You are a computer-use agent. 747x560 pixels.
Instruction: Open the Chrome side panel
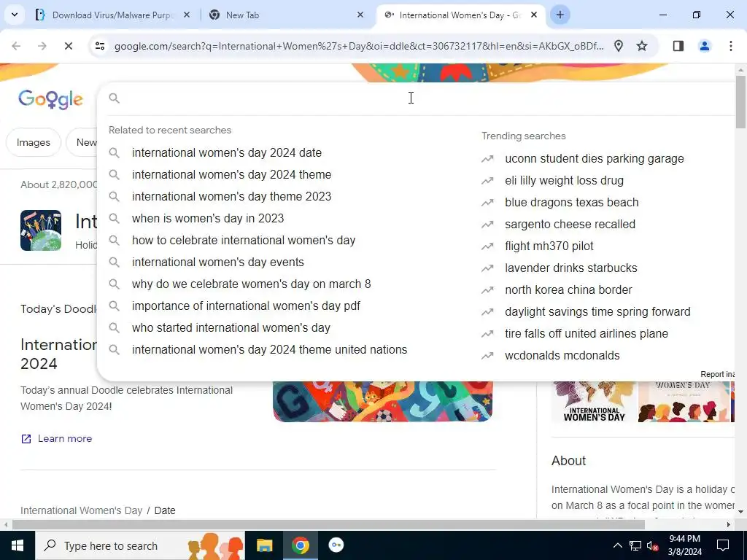click(x=678, y=46)
